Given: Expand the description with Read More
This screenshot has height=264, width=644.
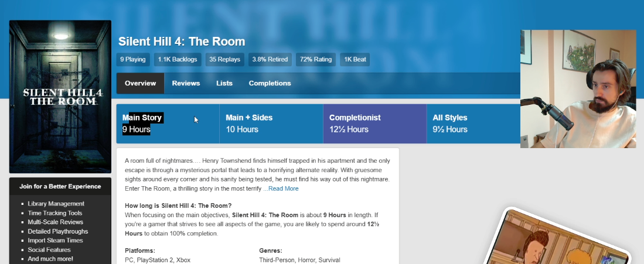Looking at the screenshot, I should (x=283, y=189).
